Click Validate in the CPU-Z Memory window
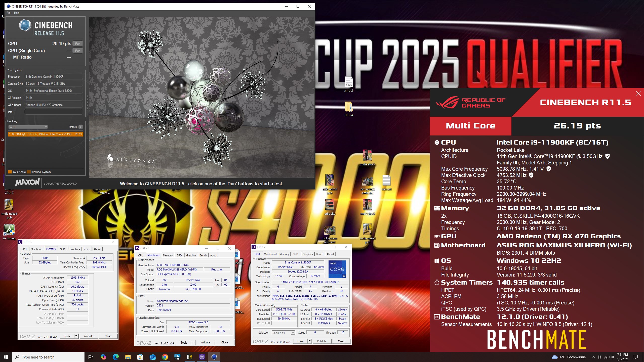 click(x=89, y=336)
